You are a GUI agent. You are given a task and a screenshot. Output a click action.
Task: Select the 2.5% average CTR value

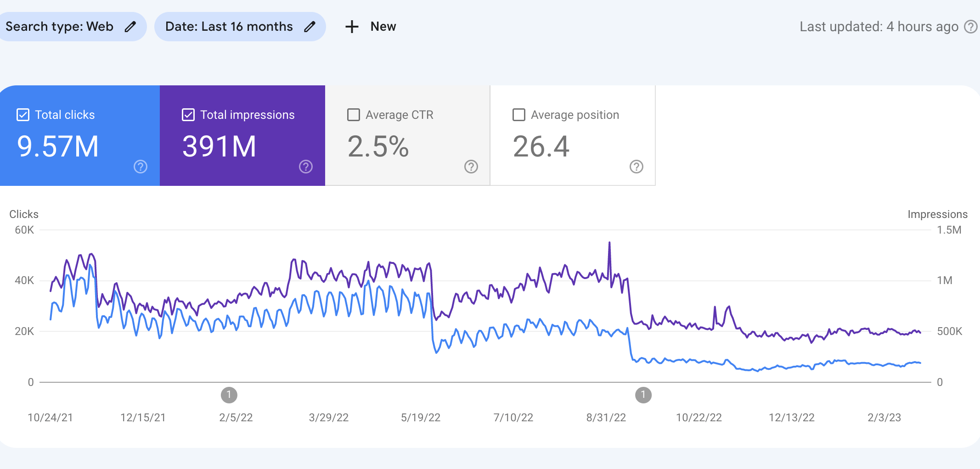pos(378,147)
